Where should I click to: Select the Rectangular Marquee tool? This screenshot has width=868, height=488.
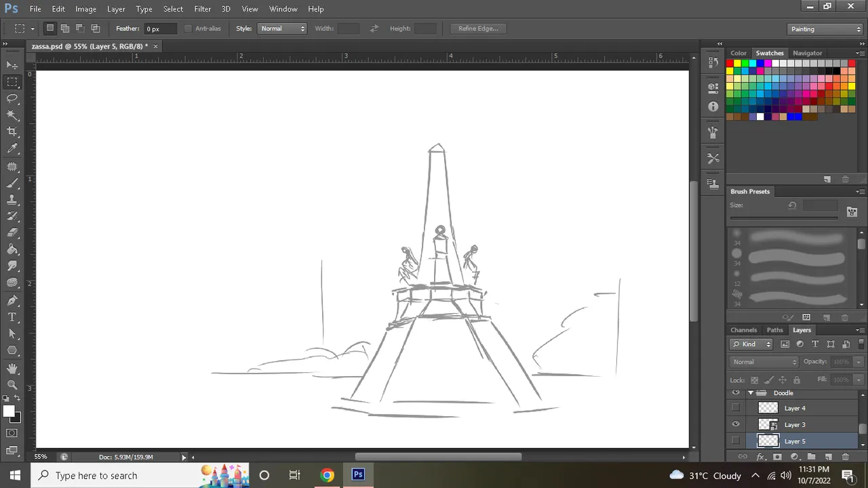pyautogui.click(x=12, y=82)
